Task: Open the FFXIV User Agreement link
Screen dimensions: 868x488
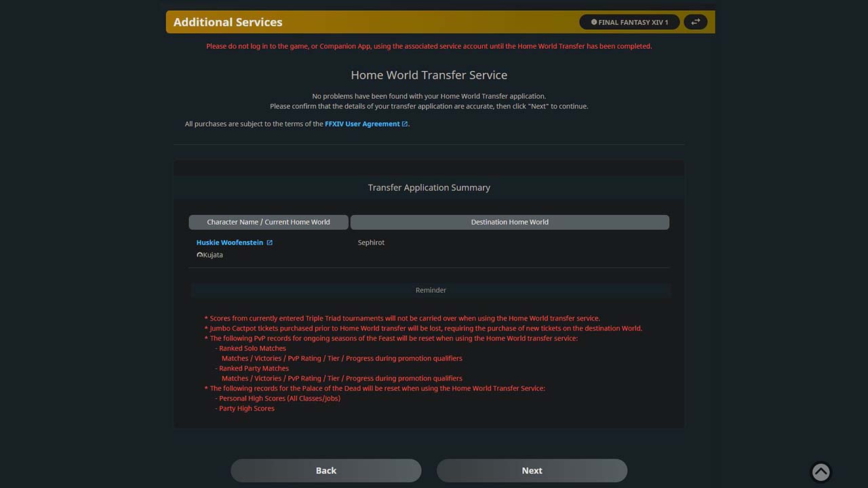Action: [x=362, y=123]
